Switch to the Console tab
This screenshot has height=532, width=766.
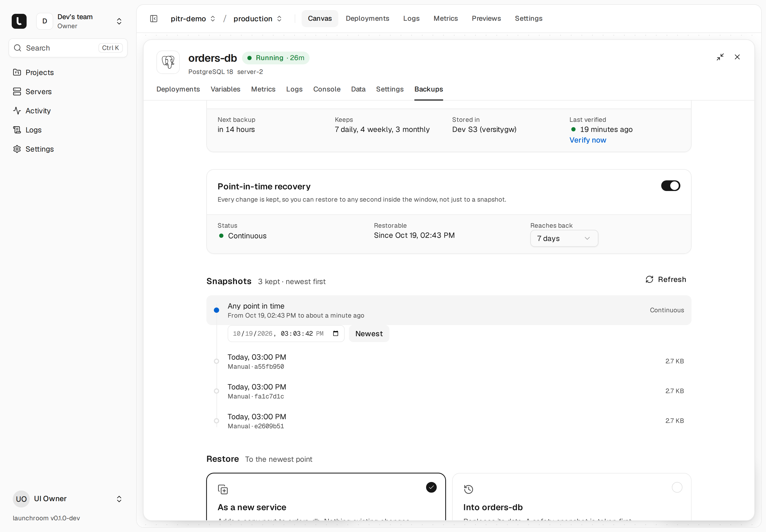(x=327, y=89)
